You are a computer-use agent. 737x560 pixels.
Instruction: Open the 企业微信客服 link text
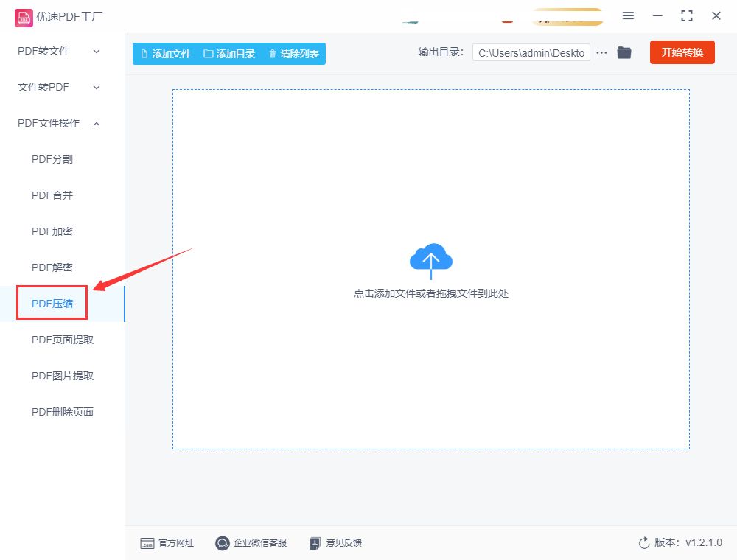pyautogui.click(x=260, y=543)
